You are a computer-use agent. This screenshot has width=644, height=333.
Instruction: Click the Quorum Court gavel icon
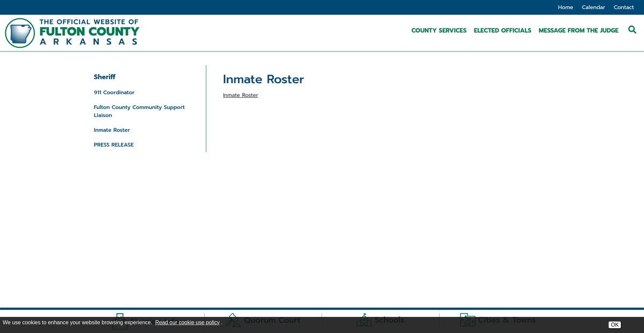[x=233, y=320]
